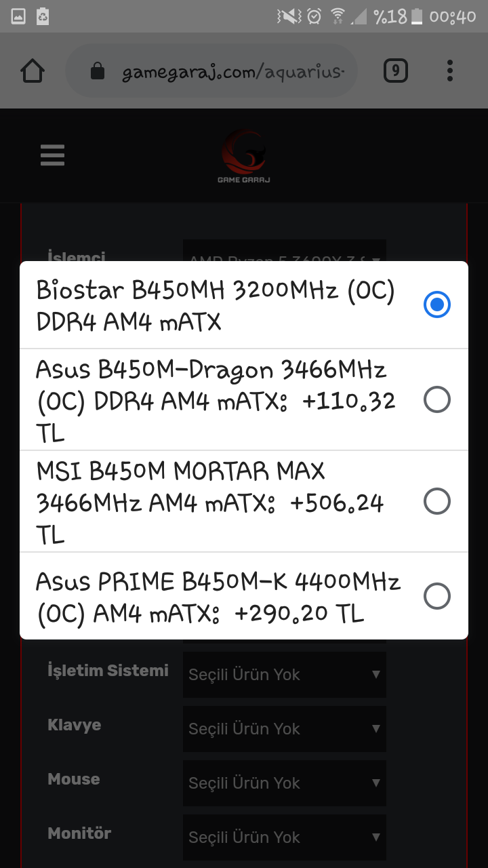Tap the battery indicator in status bar
Screen dimensions: 488x868
[417, 16]
